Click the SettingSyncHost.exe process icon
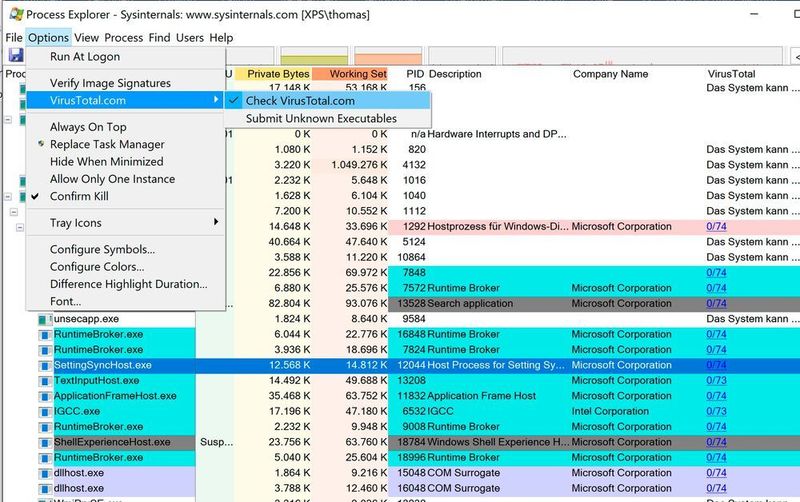 tap(45, 365)
